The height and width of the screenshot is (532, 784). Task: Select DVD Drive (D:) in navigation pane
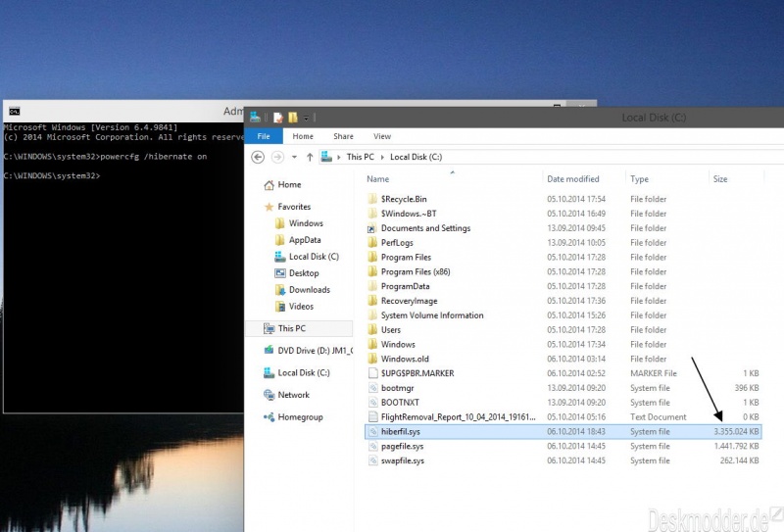(x=308, y=351)
